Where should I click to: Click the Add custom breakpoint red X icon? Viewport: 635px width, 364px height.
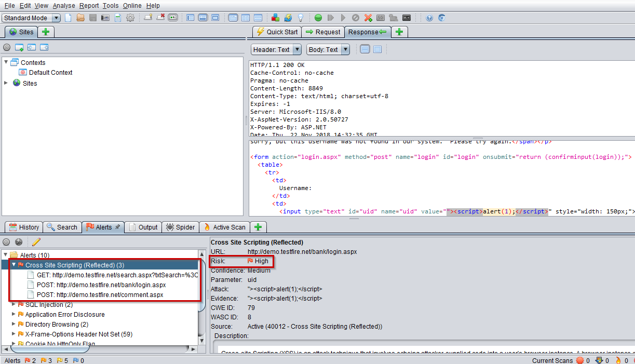point(368,18)
